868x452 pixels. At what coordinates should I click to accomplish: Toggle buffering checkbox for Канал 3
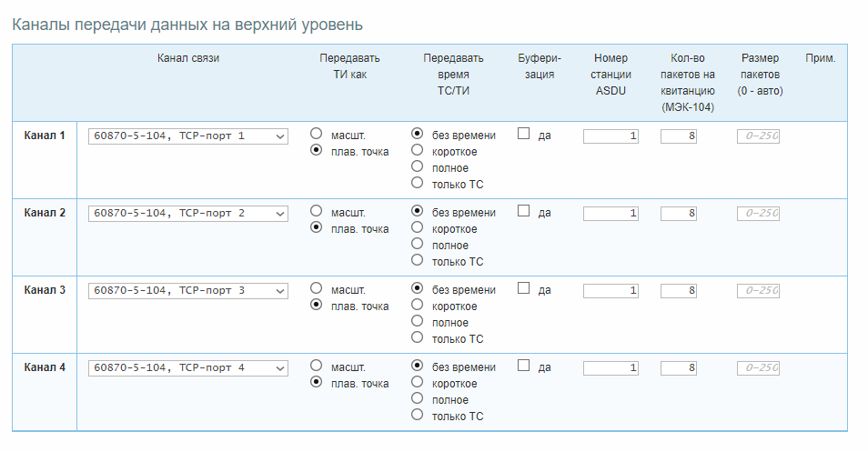click(524, 288)
